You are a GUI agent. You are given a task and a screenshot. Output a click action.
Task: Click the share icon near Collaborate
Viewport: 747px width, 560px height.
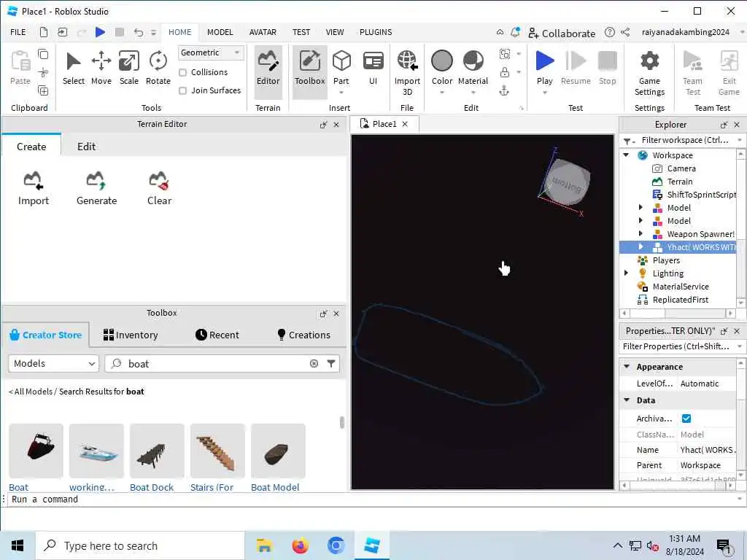pos(625,32)
